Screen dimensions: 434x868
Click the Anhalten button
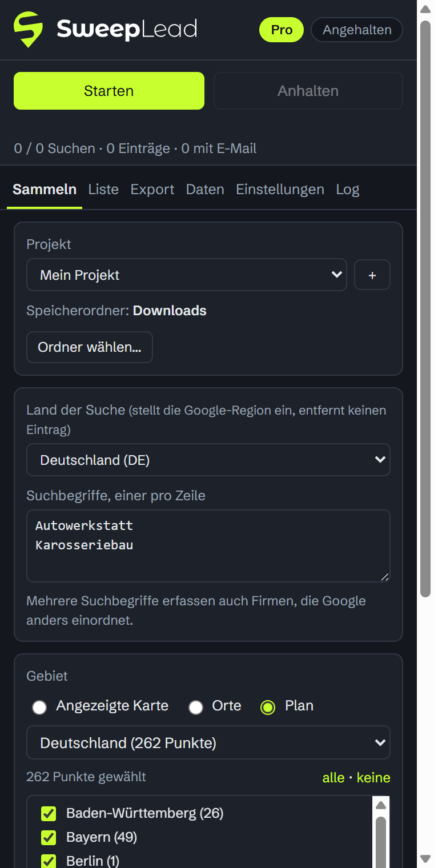[x=308, y=91]
